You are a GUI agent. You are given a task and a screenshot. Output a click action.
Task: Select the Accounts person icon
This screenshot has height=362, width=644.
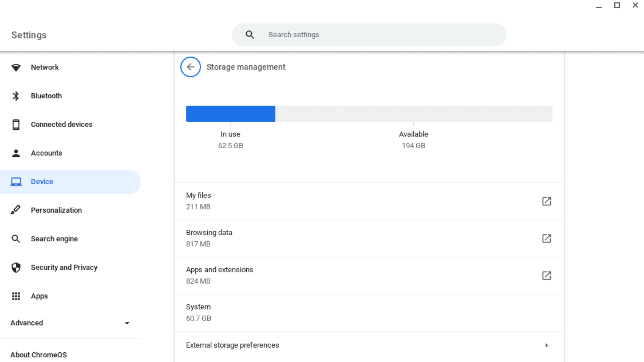16,153
